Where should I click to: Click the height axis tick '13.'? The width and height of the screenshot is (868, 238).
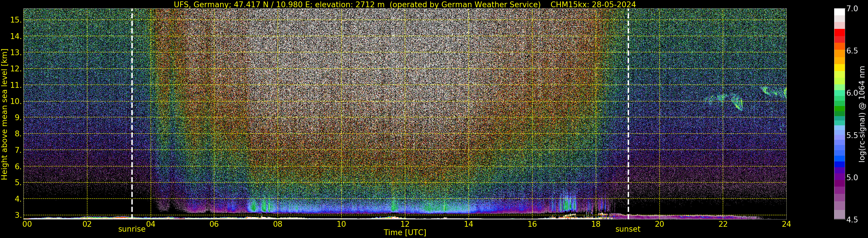pyautogui.click(x=16, y=53)
